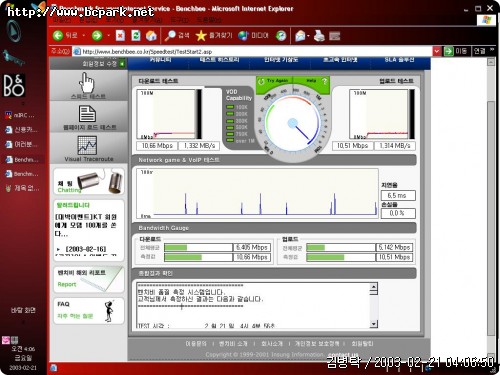Click the Stop loading icon with red X

pos(120,35)
